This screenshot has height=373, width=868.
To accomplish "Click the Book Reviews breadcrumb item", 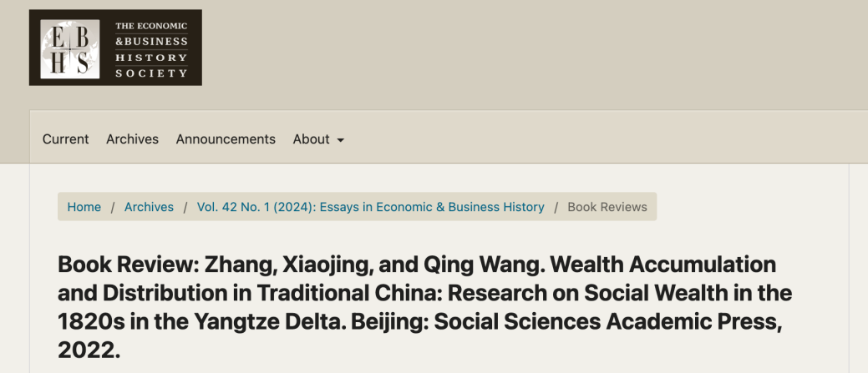I will pos(607,207).
